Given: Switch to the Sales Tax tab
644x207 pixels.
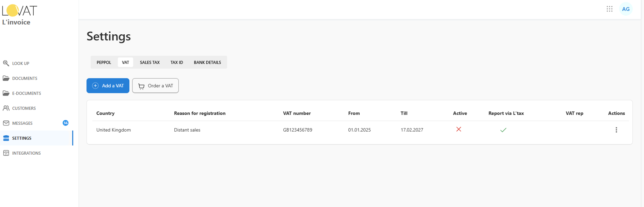Looking at the screenshot, I should (150, 63).
